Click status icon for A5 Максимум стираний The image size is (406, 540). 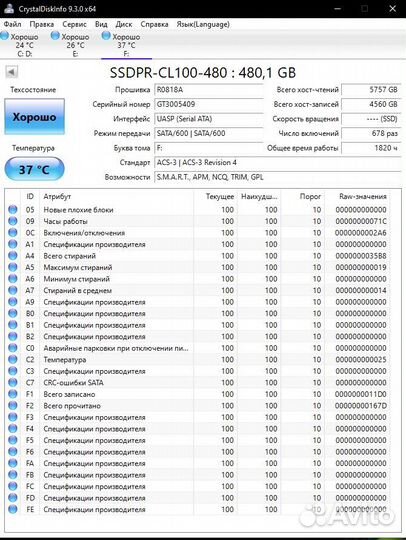click(13, 267)
